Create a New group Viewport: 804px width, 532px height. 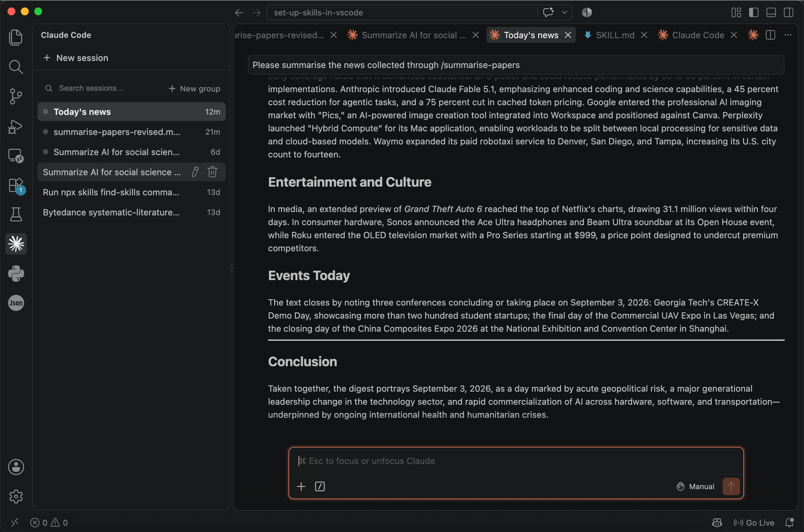[194, 88]
